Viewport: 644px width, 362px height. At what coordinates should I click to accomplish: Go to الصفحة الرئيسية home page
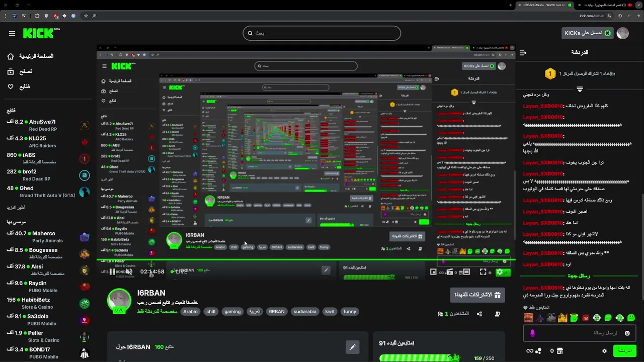click(x=36, y=56)
